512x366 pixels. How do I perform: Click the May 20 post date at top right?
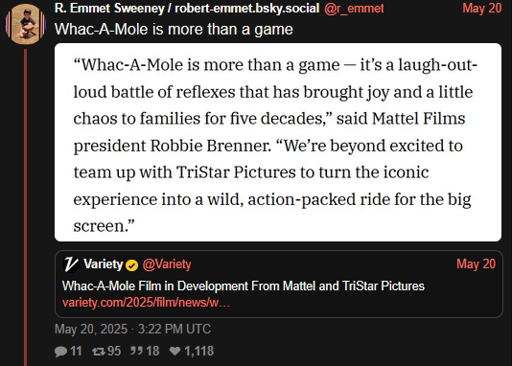[x=482, y=8]
